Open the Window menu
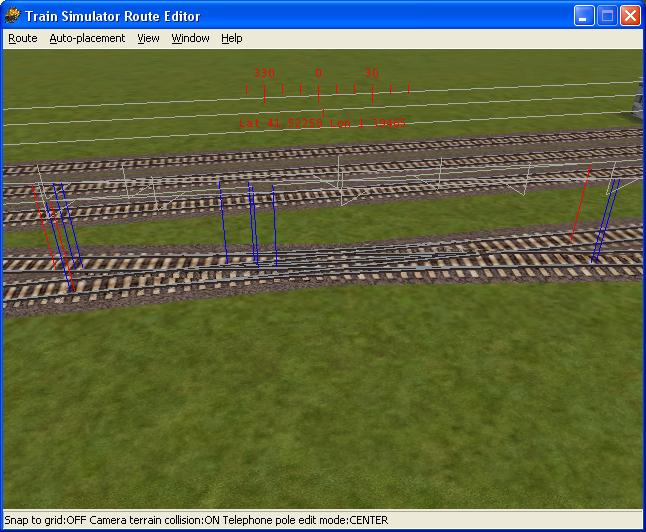 190,38
